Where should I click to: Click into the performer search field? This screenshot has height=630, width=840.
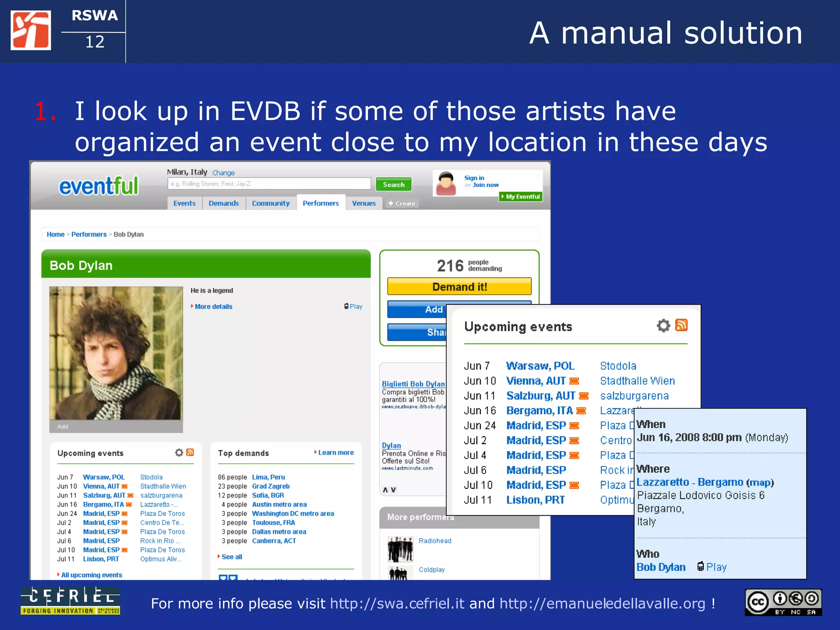tap(269, 184)
